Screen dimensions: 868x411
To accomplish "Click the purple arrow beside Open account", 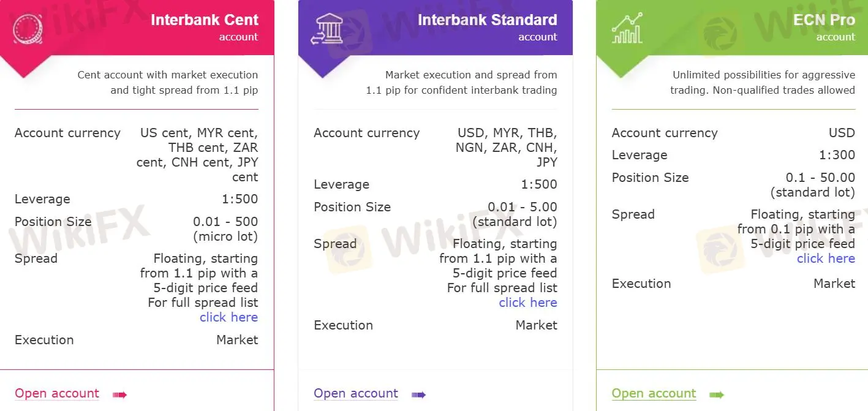I will click(418, 394).
